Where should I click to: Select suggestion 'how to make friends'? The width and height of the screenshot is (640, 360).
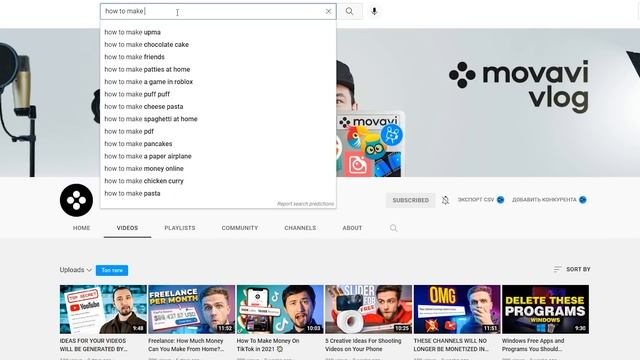(218, 57)
